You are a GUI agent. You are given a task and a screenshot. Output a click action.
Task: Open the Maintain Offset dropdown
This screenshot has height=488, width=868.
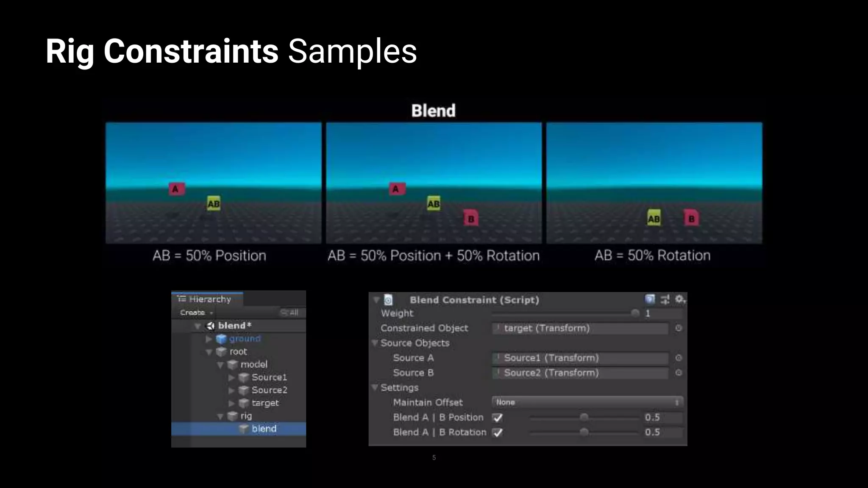[x=587, y=402]
